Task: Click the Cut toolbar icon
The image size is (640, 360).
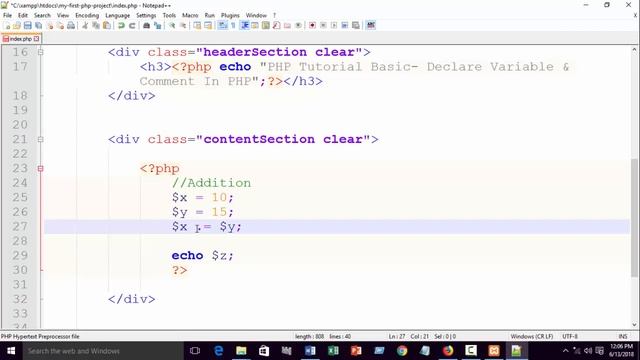Action: (85, 26)
